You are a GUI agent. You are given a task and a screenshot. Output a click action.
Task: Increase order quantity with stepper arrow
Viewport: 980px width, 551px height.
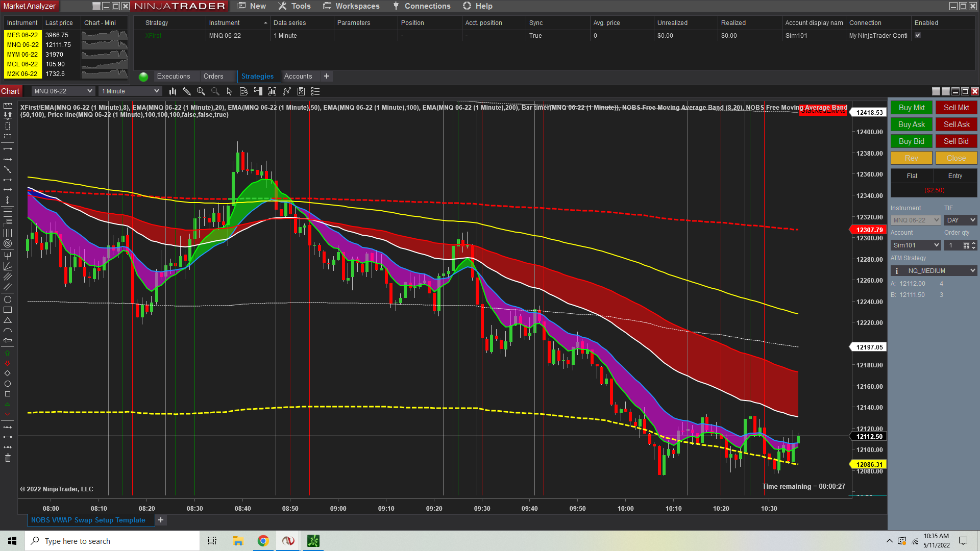pyautogui.click(x=974, y=243)
